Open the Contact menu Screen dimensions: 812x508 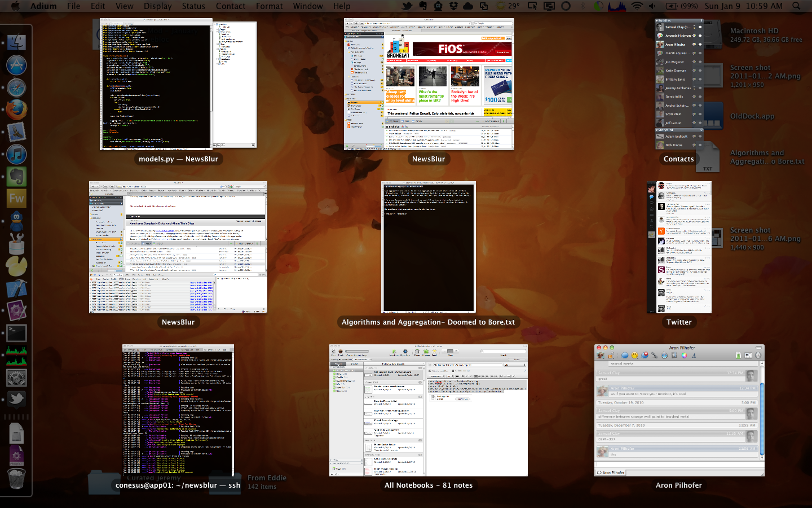(231, 6)
